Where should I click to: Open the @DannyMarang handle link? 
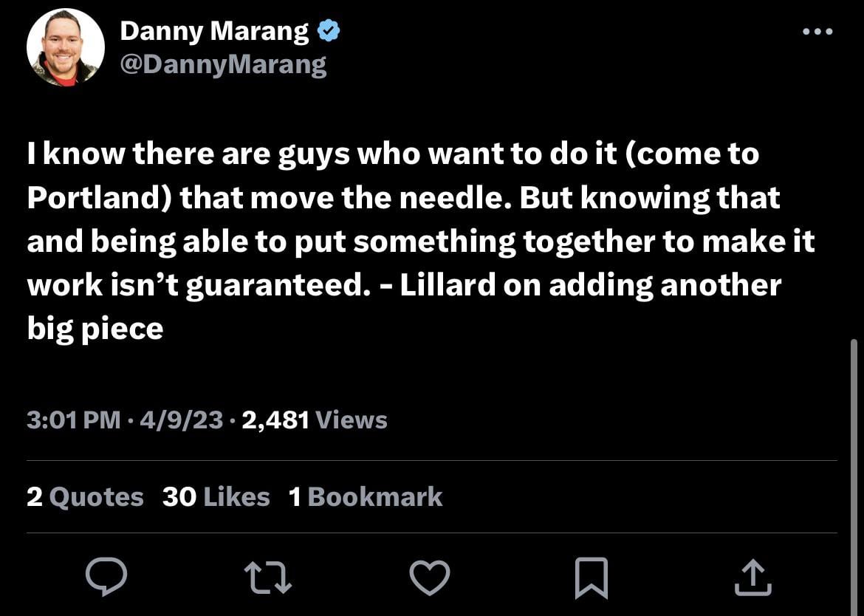coord(222,65)
